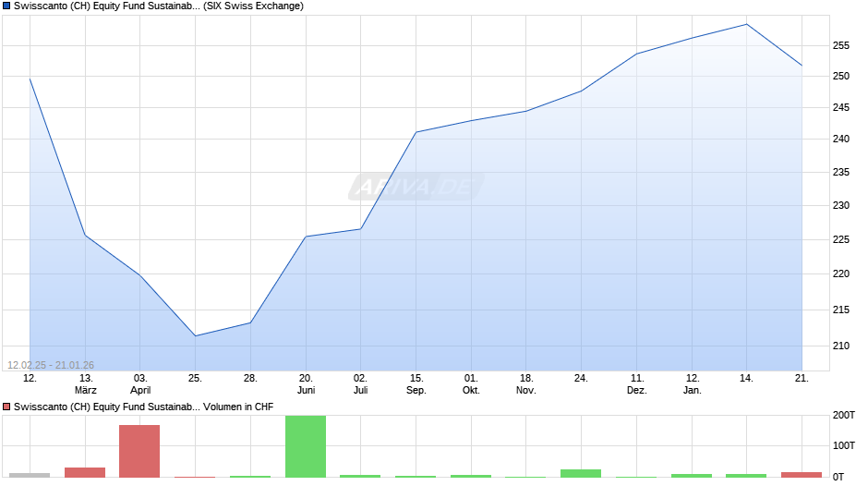The width and height of the screenshot is (868, 486).
Task: Click the price axis label 230
Action: click(841, 206)
